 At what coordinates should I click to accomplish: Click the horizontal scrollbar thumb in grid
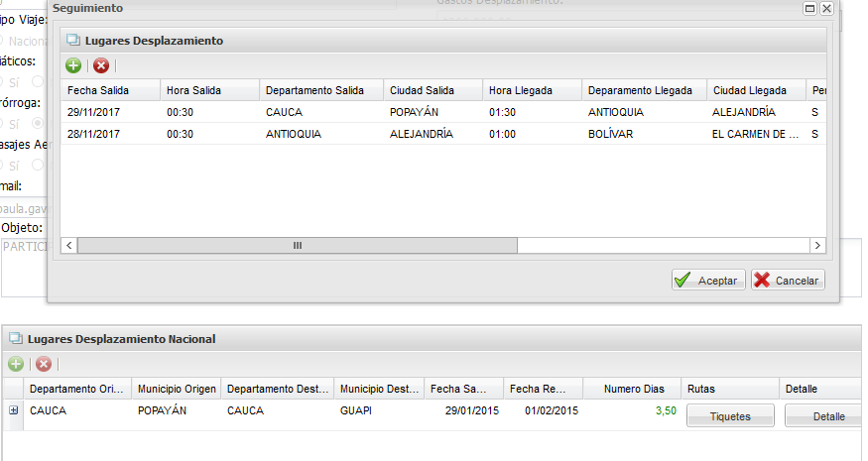tap(297, 245)
